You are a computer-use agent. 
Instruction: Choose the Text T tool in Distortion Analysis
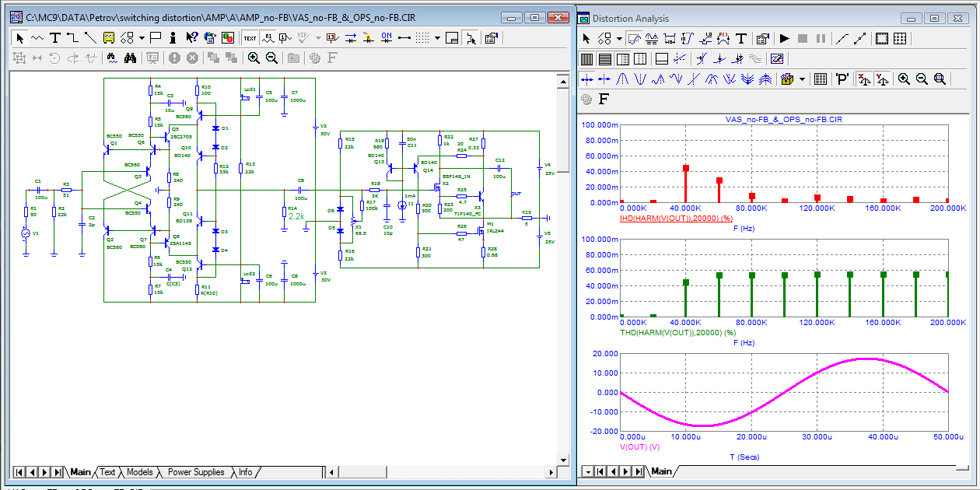coord(741,39)
